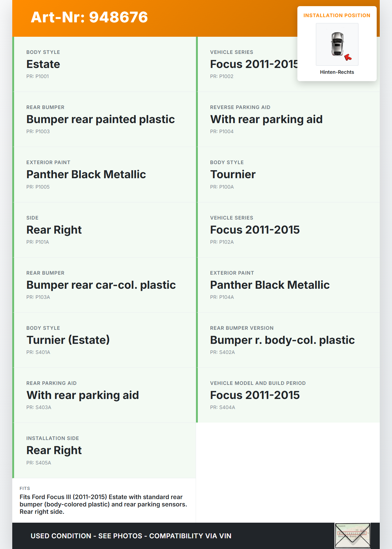Click the red arrow marking rear-right position

(348, 57)
